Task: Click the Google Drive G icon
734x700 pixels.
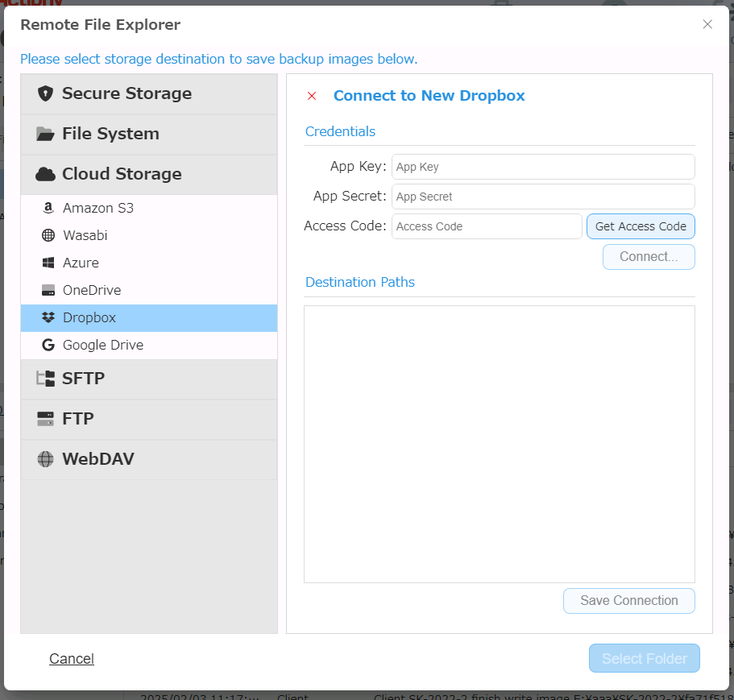Action: pyautogui.click(x=48, y=345)
